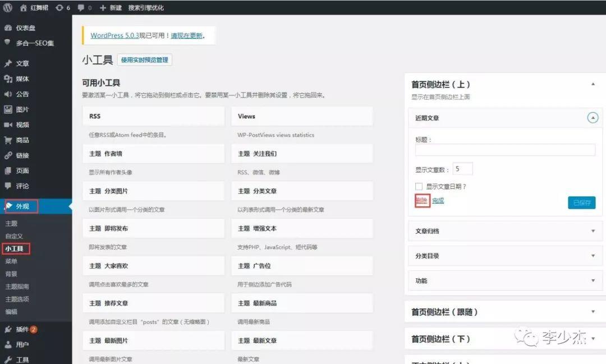Collapse 首页侧边栏（上）panel arrow

point(593,84)
